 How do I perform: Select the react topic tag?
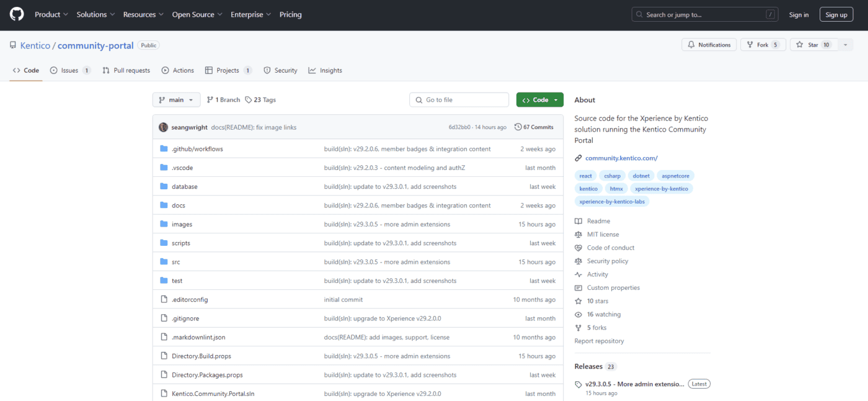[x=585, y=176]
